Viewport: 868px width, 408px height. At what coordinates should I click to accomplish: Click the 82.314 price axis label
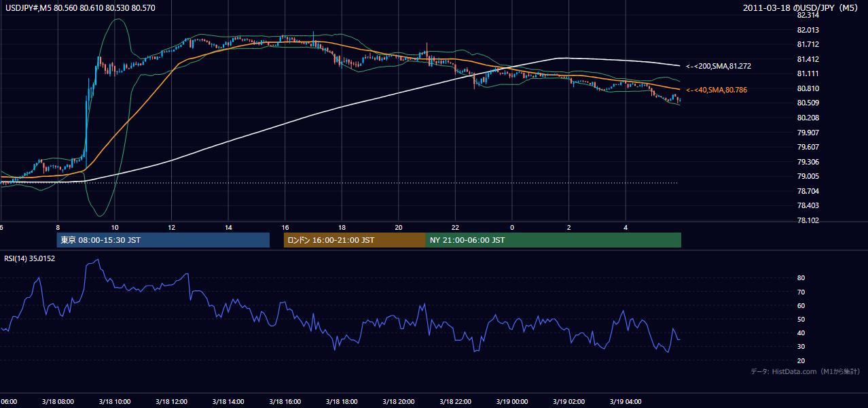coord(808,15)
